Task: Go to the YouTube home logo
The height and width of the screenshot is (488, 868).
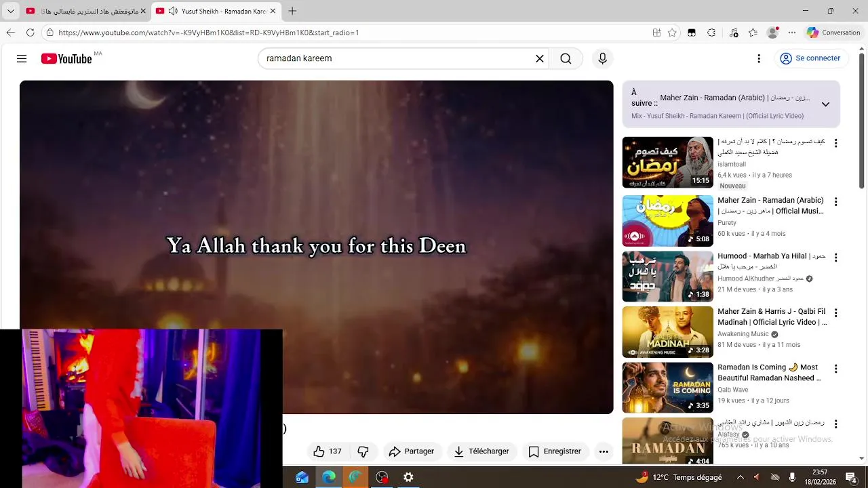Action: tap(66, 59)
